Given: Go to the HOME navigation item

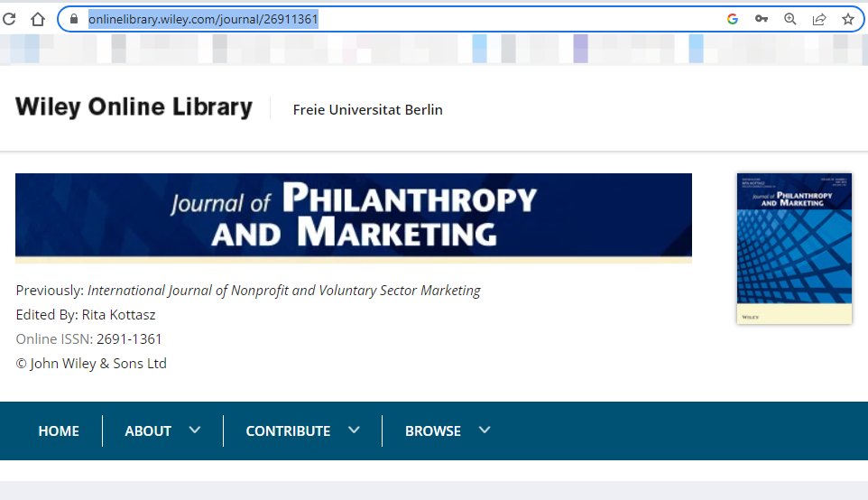Looking at the screenshot, I should (59, 431).
